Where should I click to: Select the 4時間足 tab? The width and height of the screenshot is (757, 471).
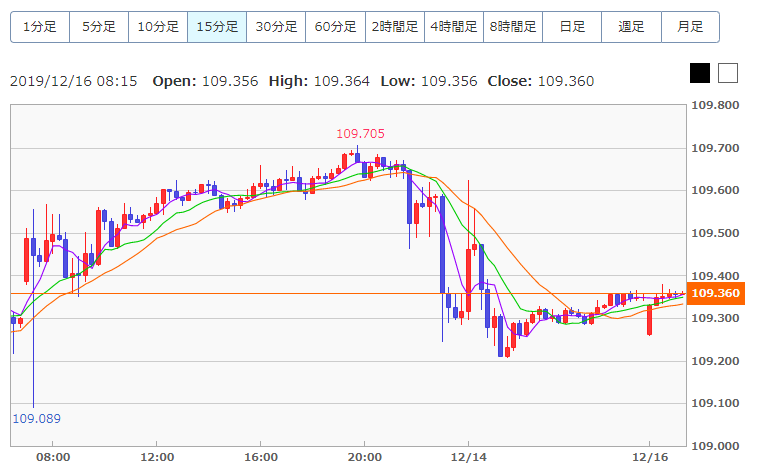click(454, 27)
